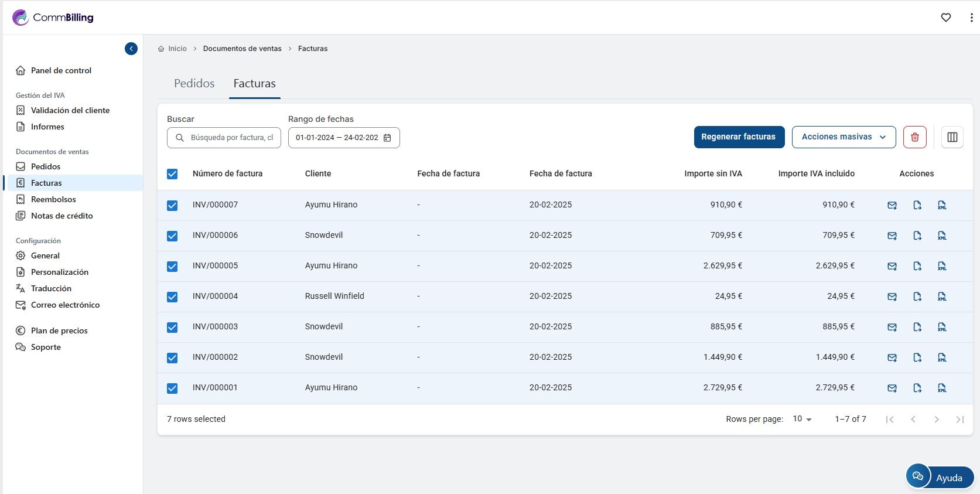Click the heart icon in top bar
This screenshot has width=980, height=494.
[945, 18]
